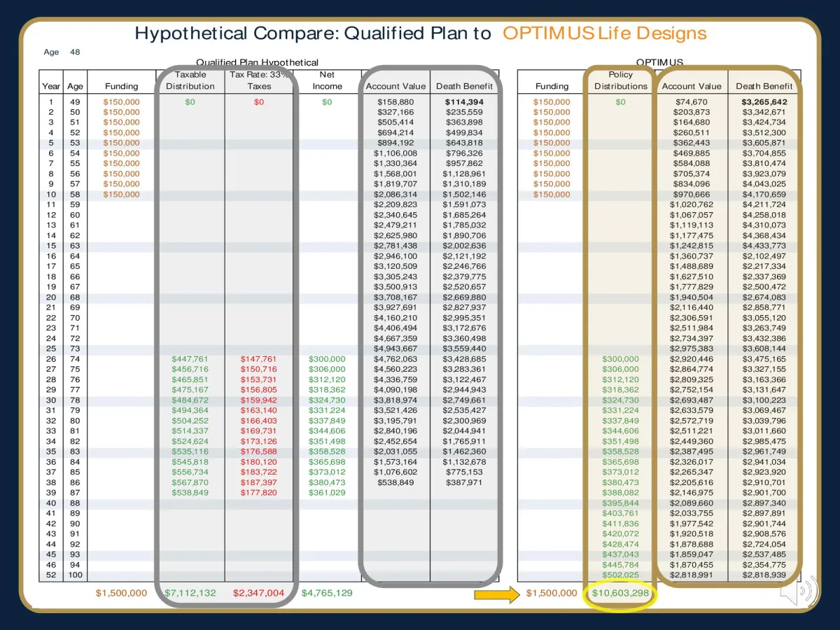Click the account value cell '$3,120,509'
This screenshot has width=840, height=630.
tap(395, 267)
